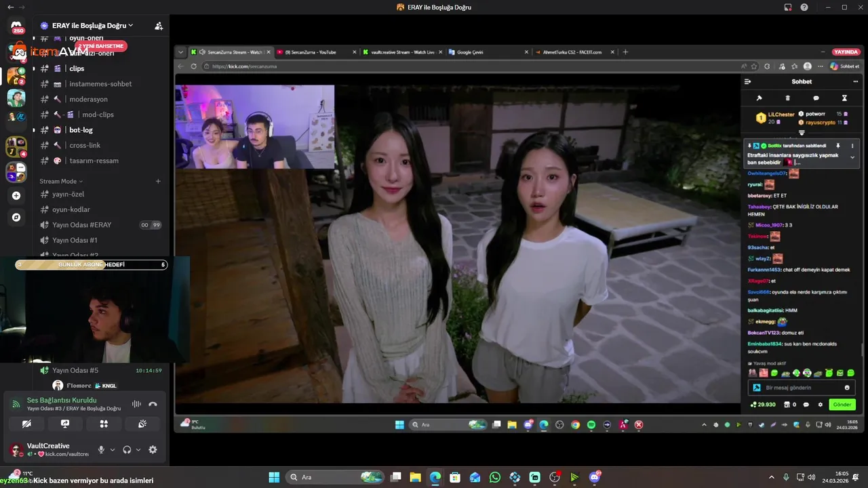Open the instamemes-sohbet channel
The height and width of the screenshot is (488, 868).
(100, 84)
